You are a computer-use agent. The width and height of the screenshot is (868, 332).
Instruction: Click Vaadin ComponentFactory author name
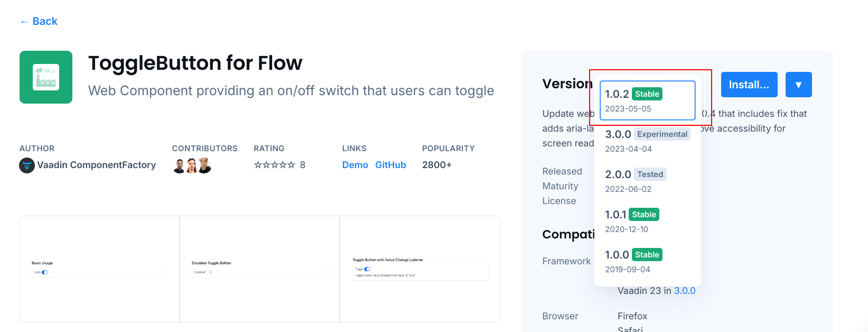click(x=96, y=165)
